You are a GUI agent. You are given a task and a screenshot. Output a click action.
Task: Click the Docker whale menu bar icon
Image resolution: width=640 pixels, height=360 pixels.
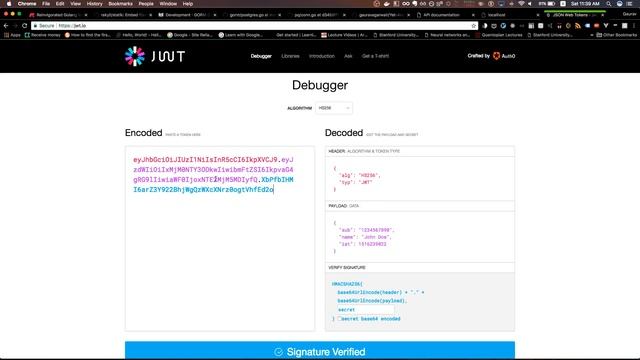[x=386, y=4]
